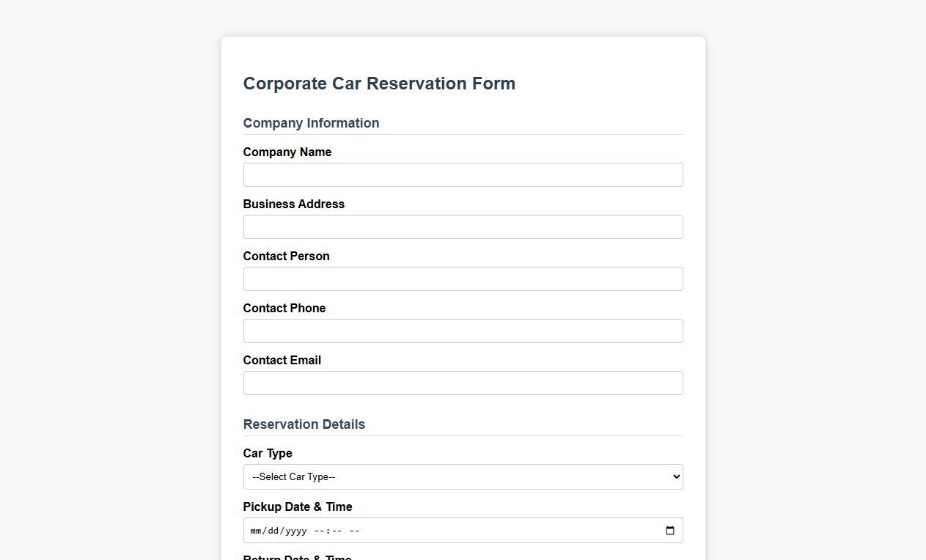The height and width of the screenshot is (560, 926).
Task: Open the calendar picker for Pickup Date
Action: pos(669,530)
